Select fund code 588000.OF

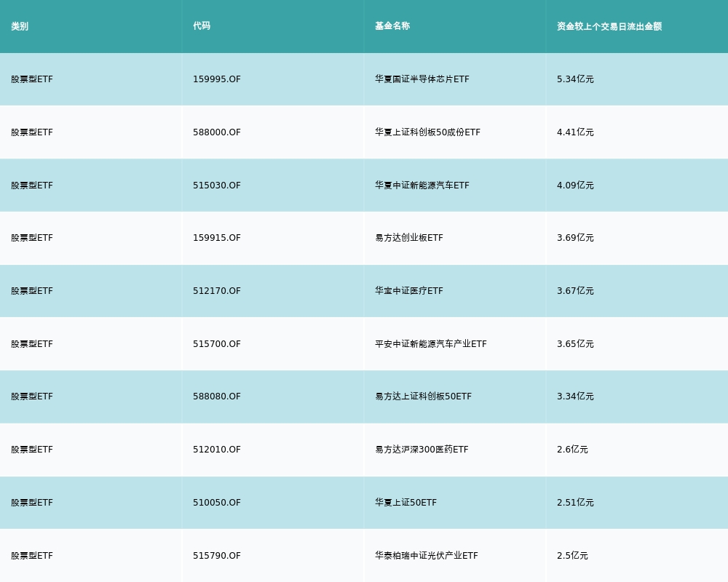[x=217, y=132]
